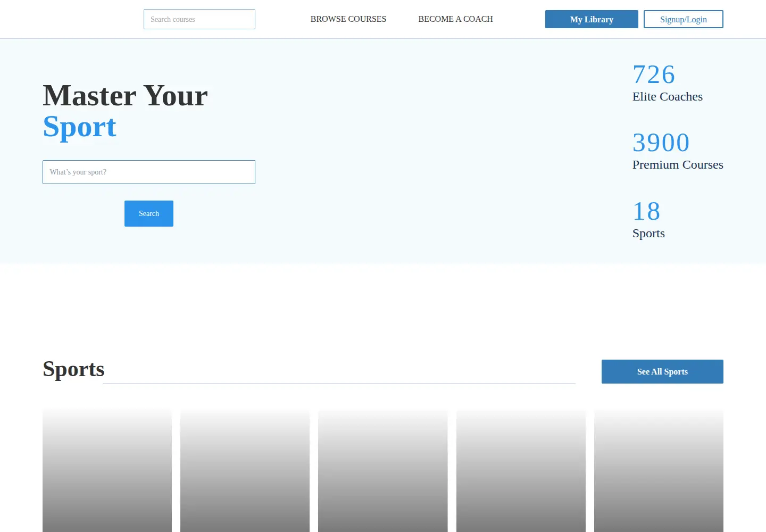Open My Library button

(x=592, y=19)
